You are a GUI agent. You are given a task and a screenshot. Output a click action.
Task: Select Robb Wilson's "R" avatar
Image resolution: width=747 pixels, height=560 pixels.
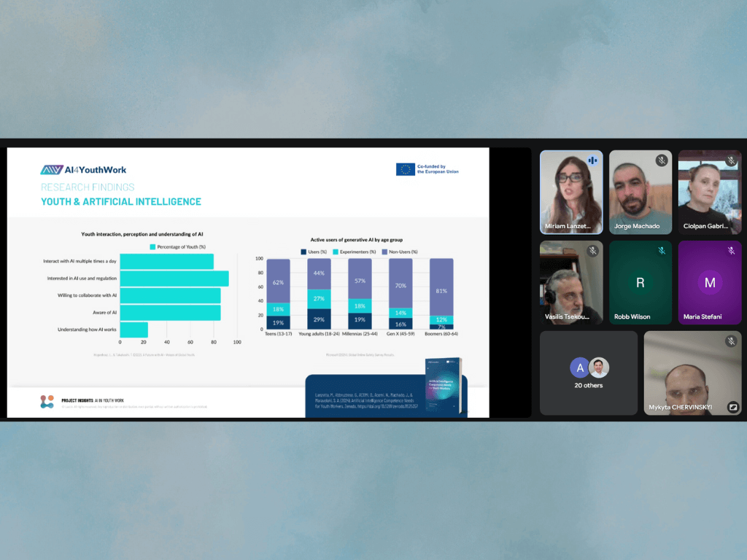(x=640, y=282)
